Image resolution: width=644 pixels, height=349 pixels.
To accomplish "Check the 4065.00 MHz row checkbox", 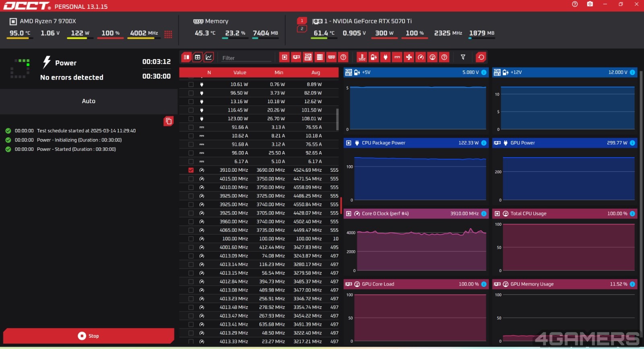I will click(x=191, y=230).
